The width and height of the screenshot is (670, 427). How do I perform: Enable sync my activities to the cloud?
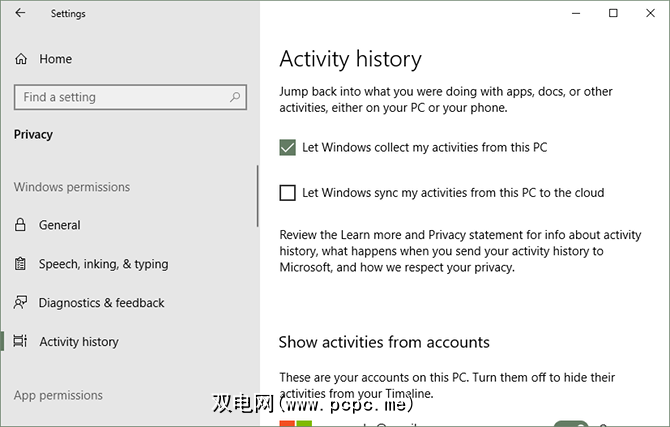tap(288, 193)
